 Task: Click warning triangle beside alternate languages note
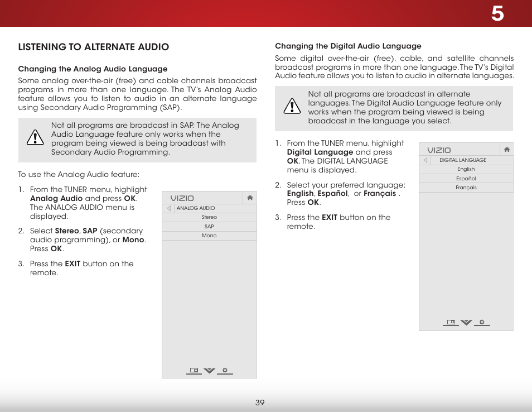tap(292, 106)
